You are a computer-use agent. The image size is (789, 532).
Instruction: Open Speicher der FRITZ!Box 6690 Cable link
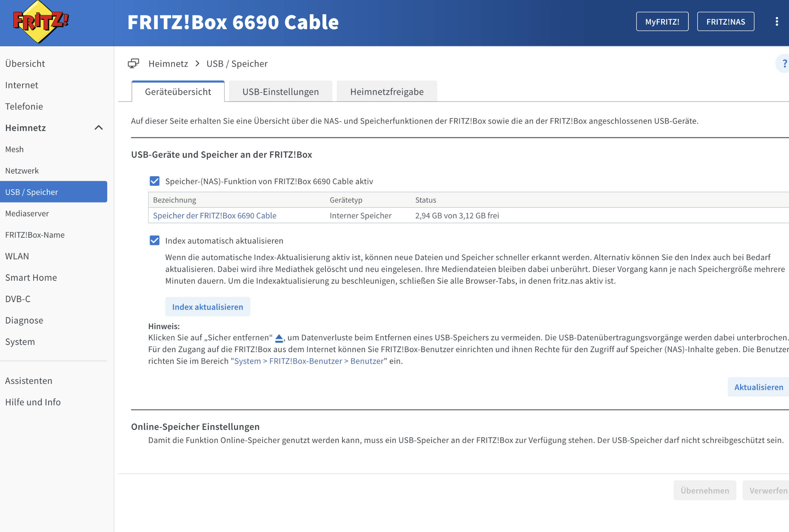click(x=214, y=215)
